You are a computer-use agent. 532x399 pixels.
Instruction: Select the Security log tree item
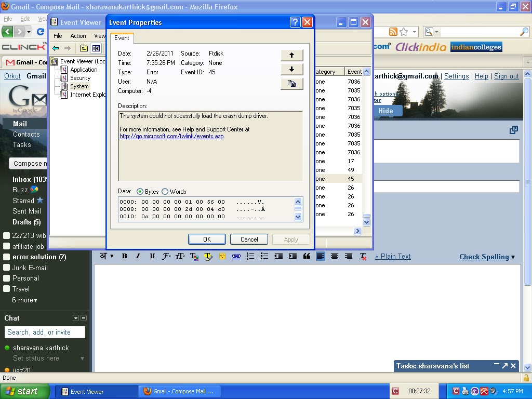click(x=81, y=78)
